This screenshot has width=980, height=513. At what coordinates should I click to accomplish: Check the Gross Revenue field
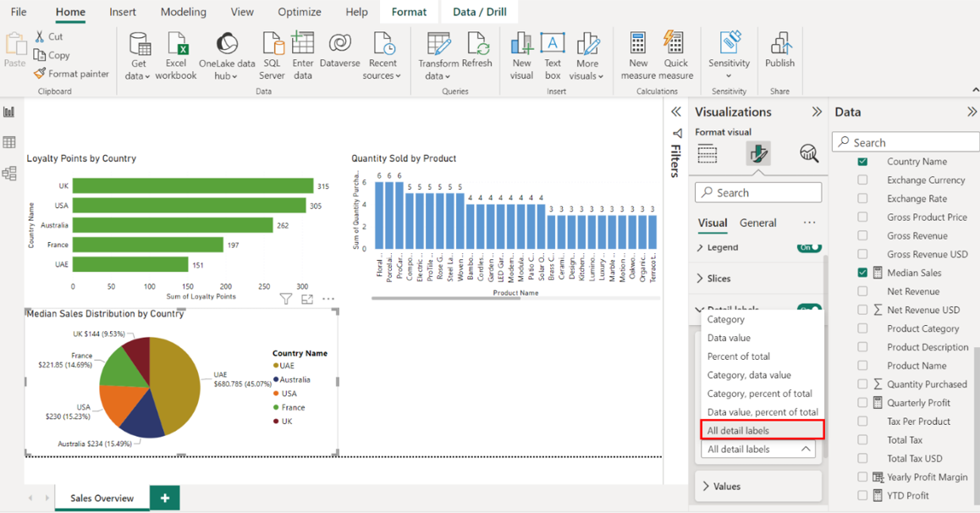tap(862, 236)
